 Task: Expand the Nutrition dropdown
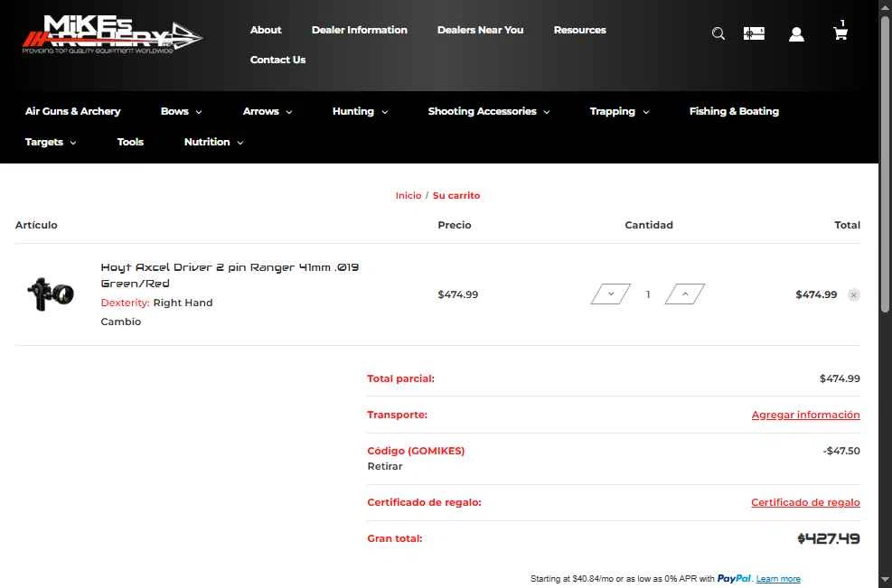click(213, 142)
